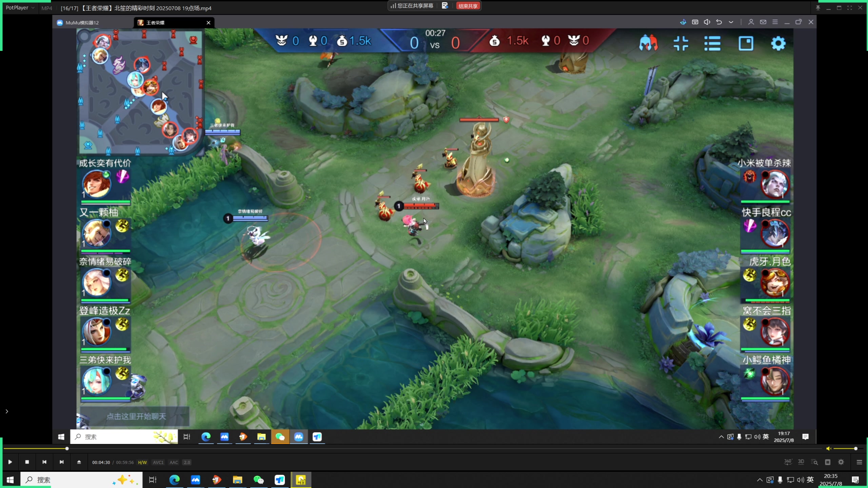Open the Windows Start button beside PotPlayer controls

[x=10, y=480]
